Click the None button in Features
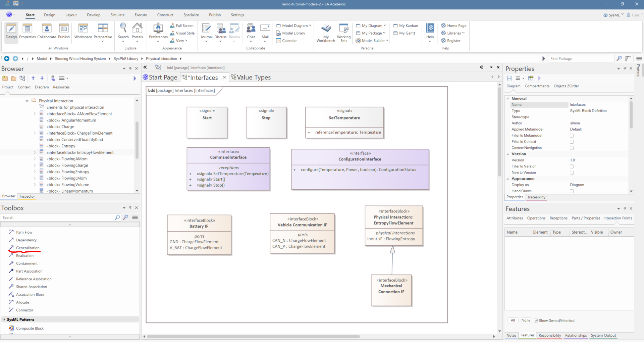 pos(526,321)
